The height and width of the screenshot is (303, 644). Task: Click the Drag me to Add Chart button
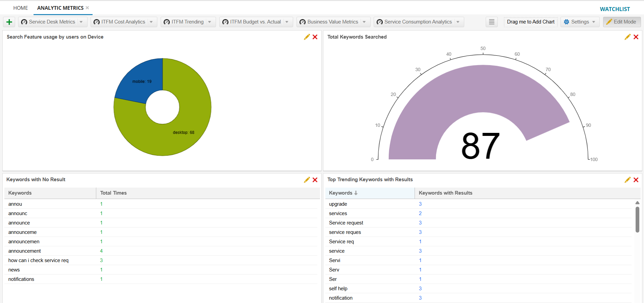530,22
